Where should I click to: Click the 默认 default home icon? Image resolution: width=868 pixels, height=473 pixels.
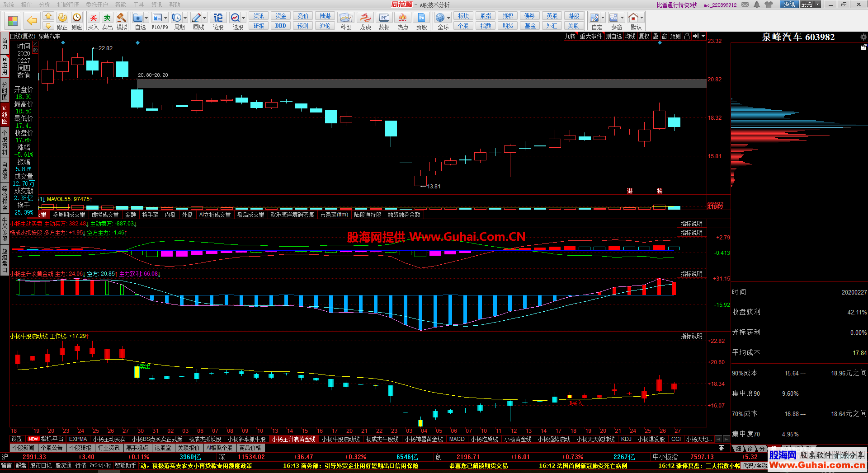(633, 18)
